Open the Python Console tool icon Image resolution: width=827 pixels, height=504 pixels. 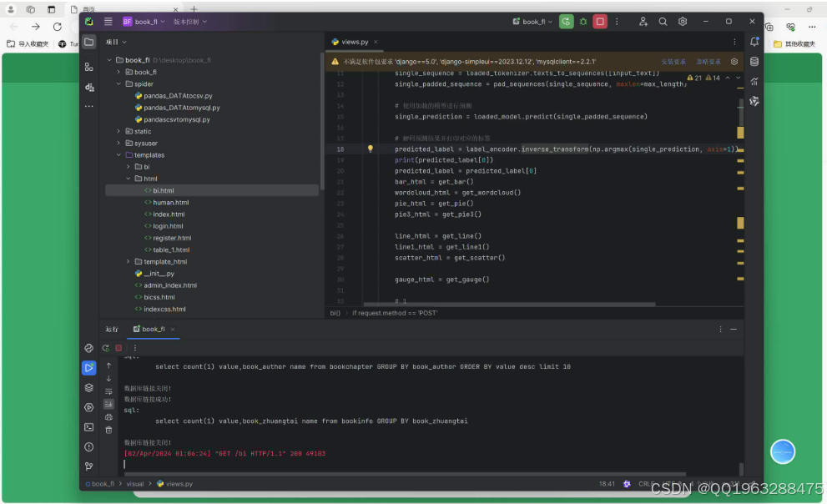[x=88, y=348]
